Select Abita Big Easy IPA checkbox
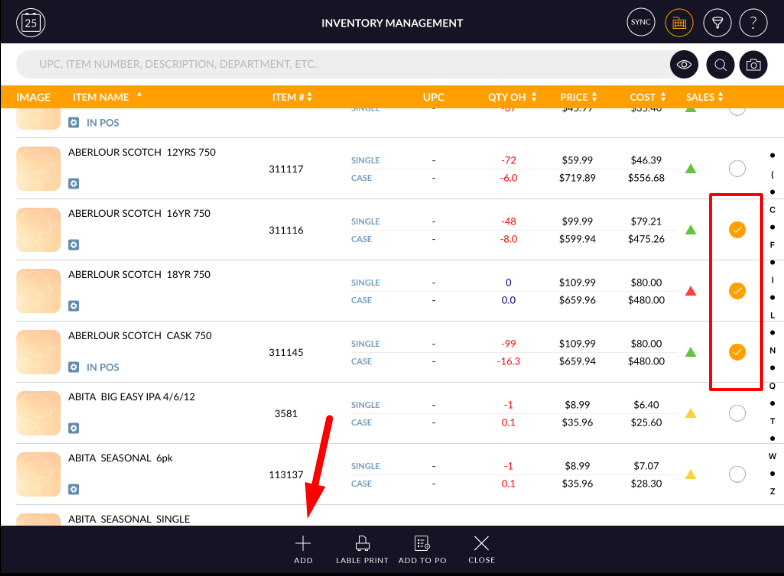This screenshot has height=576, width=784. click(x=737, y=413)
